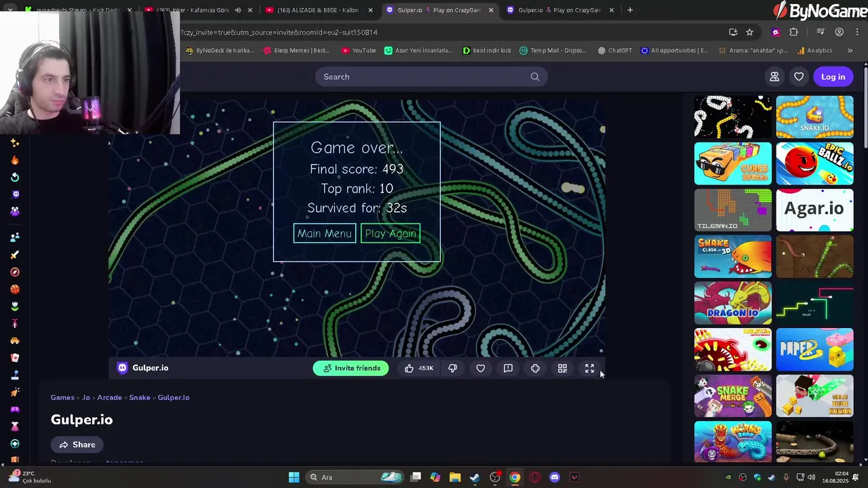Image resolution: width=868 pixels, height=488 pixels.
Task: Select the yellow car Driving category icon
Action: 15,341
